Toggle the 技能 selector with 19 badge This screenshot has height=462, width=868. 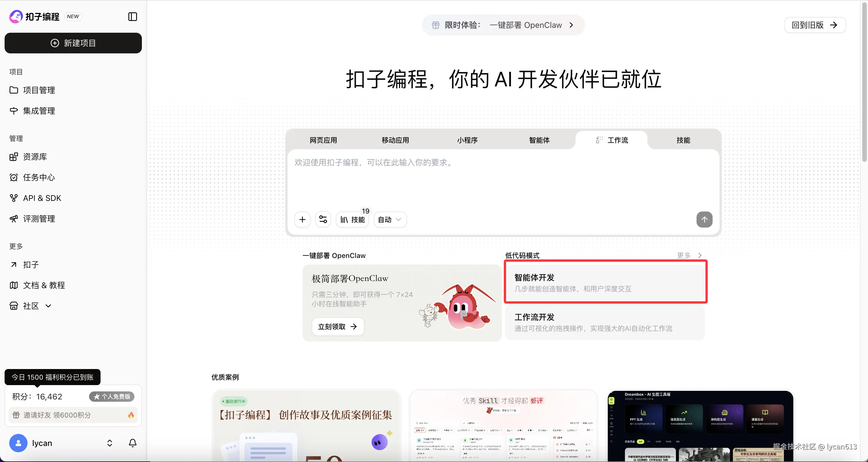tap(352, 220)
